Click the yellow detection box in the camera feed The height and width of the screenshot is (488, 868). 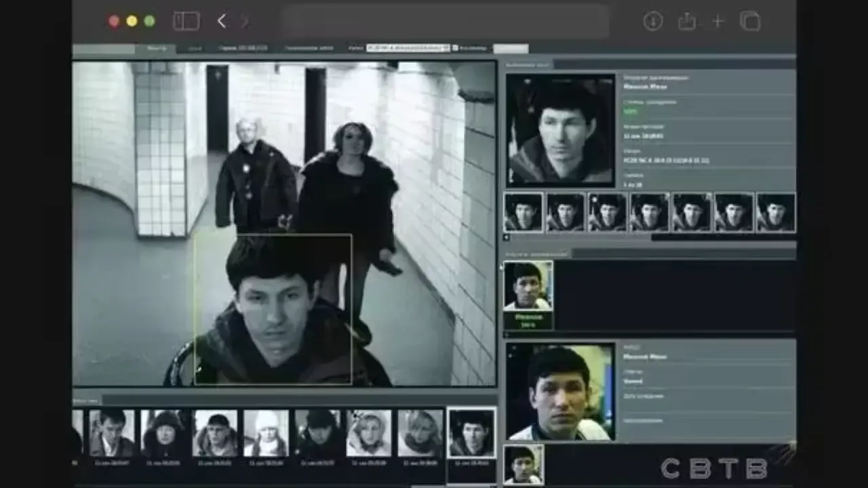(273, 309)
